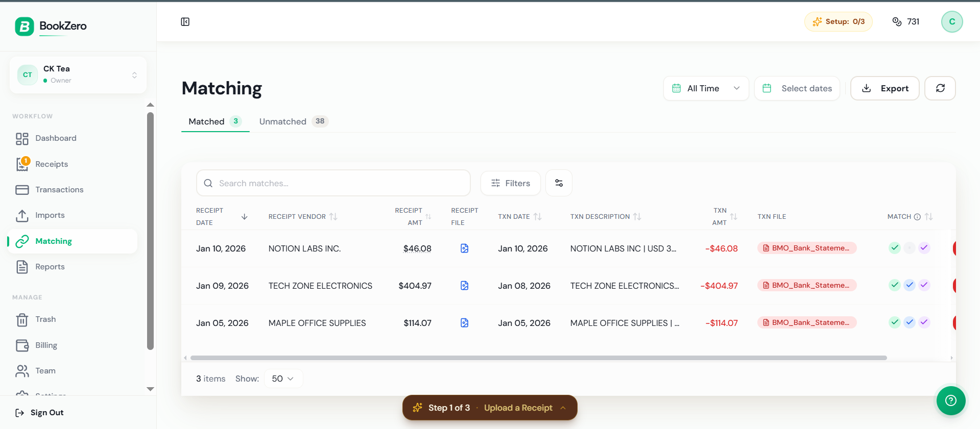Open column view settings icon

pyautogui.click(x=559, y=183)
